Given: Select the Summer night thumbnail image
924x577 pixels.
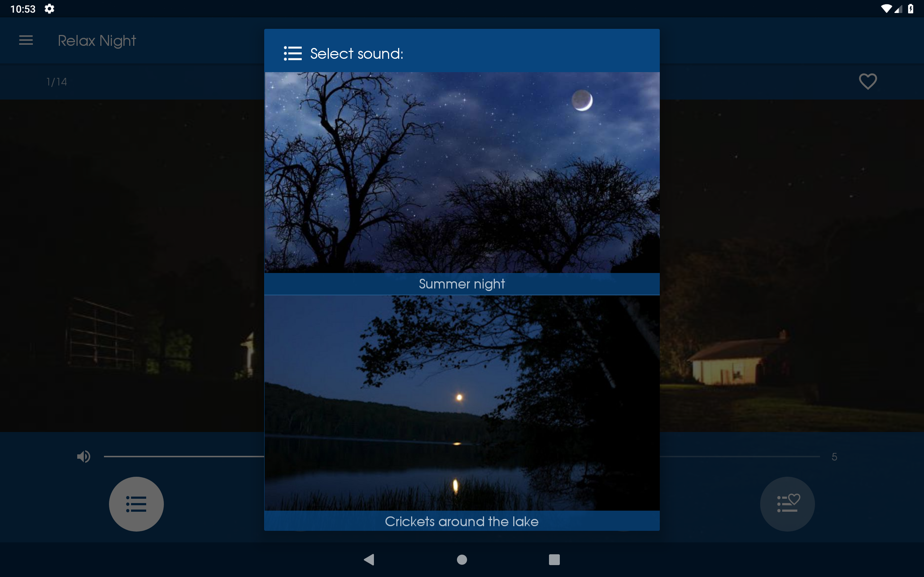Looking at the screenshot, I should 462,172.
